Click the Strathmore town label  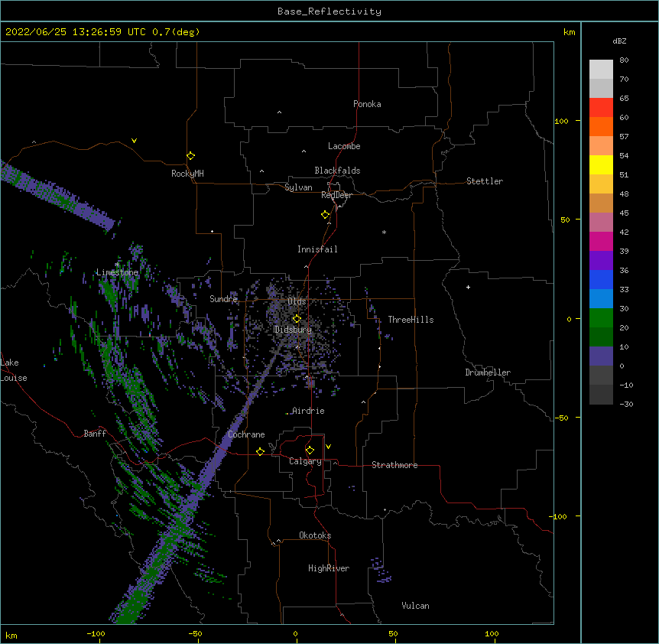click(x=394, y=465)
